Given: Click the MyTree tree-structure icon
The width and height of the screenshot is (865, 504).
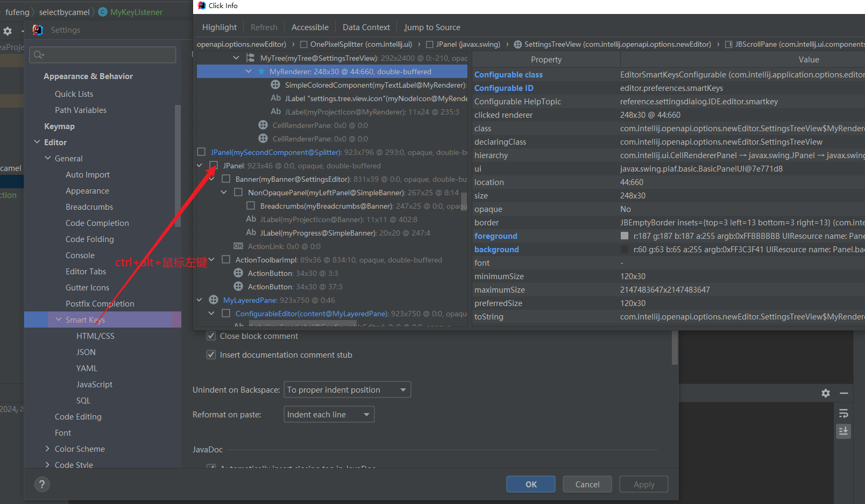Looking at the screenshot, I should tap(250, 58).
